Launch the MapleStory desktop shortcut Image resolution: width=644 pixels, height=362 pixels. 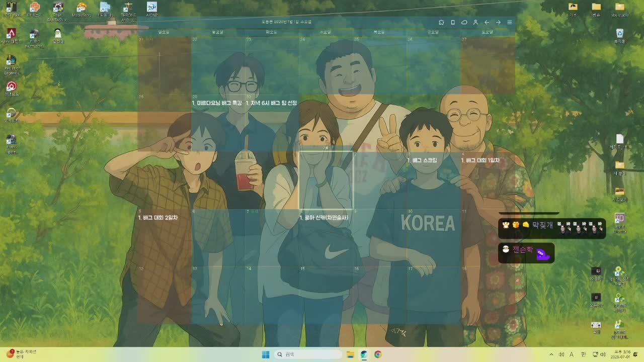click(82, 10)
